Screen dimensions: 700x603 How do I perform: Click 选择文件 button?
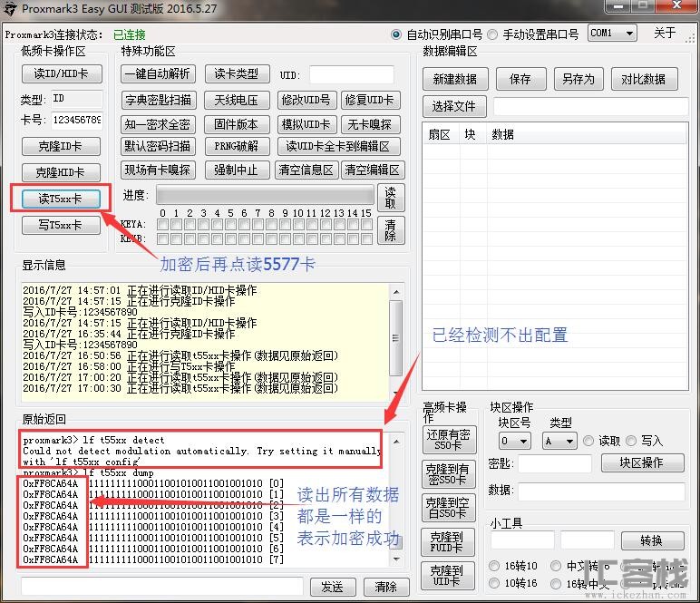coord(454,106)
